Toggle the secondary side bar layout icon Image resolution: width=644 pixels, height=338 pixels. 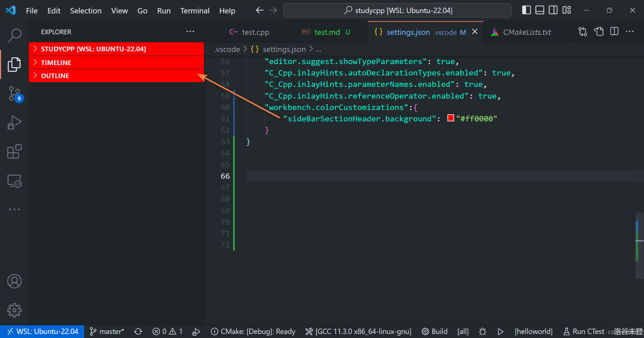[553, 10]
